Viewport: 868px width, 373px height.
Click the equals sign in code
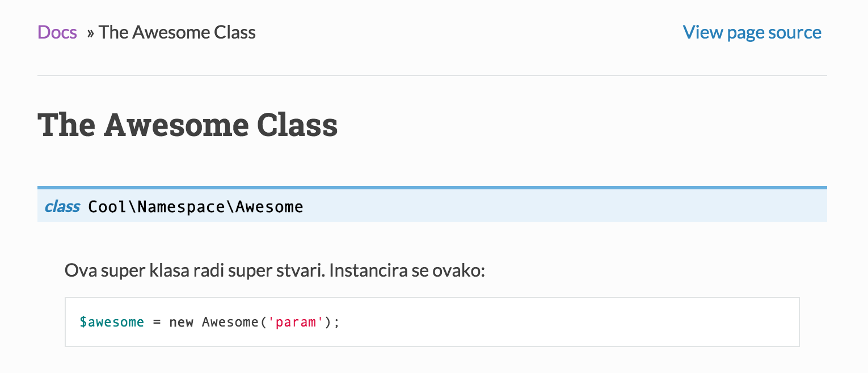tap(157, 322)
